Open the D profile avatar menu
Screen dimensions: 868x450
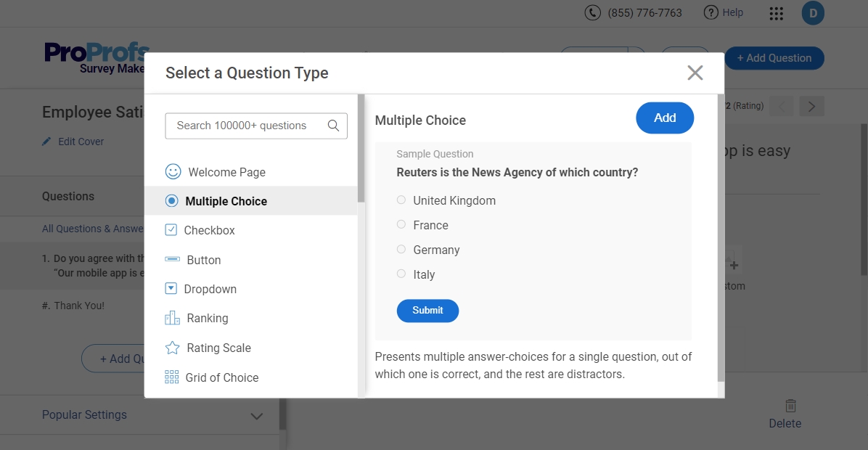[x=813, y=13]
